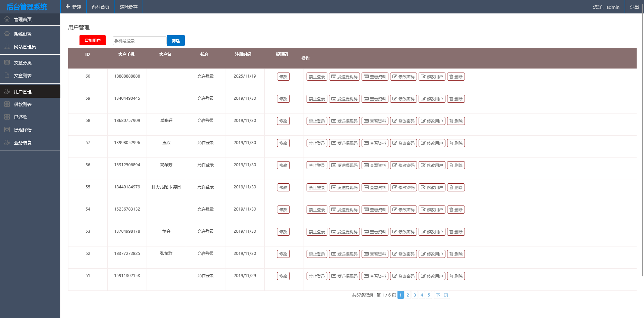Click current page 1 in pagination
This screenshot has width=644, height=318.
tap(400, 295)
